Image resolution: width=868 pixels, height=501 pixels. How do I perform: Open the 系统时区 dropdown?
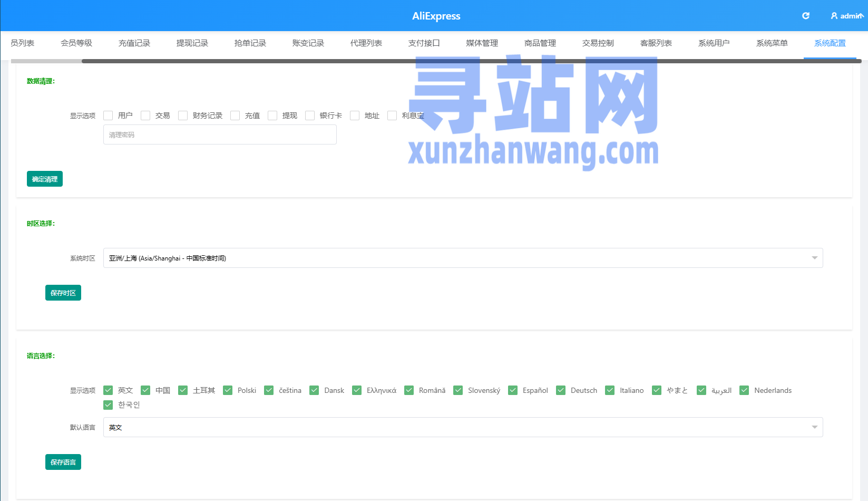click(x=463, y=258)
